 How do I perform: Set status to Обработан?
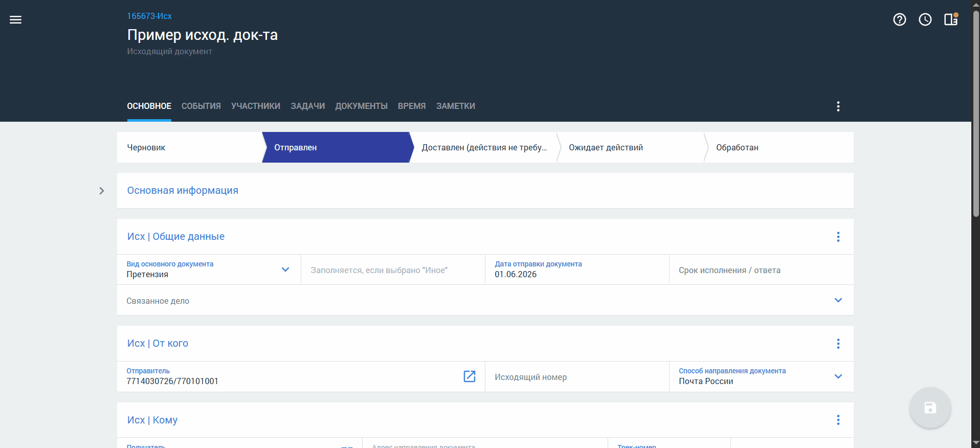tap(779, 147)
